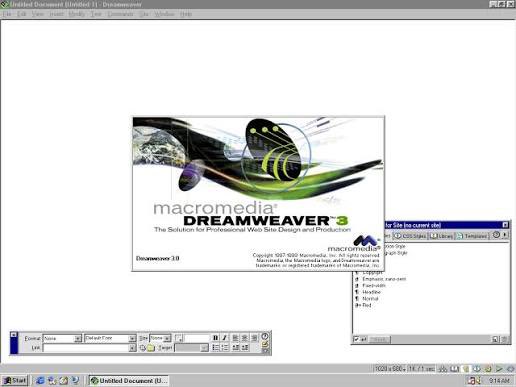Toggle Bold in the Property inspector
The image size is (516, 387).
216,338
